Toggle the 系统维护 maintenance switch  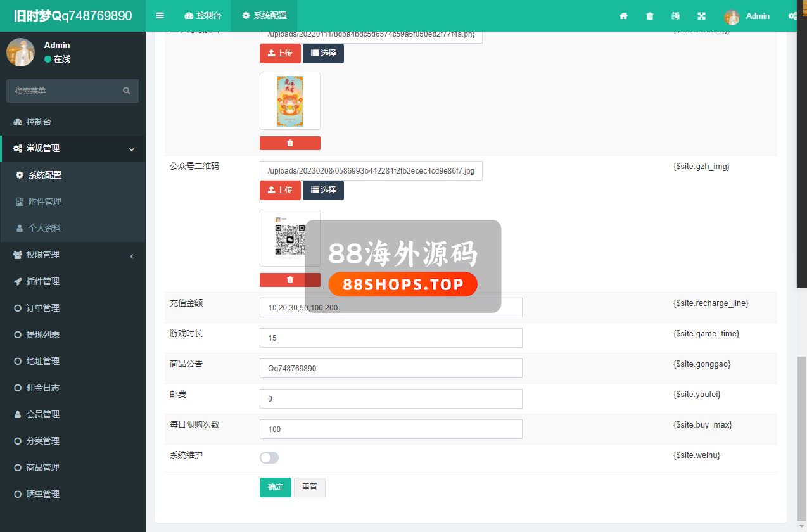click(x=269, y=457)
